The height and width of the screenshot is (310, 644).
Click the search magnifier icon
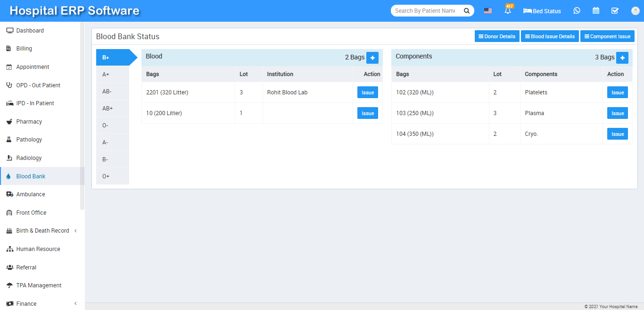(x=466, y=11)
